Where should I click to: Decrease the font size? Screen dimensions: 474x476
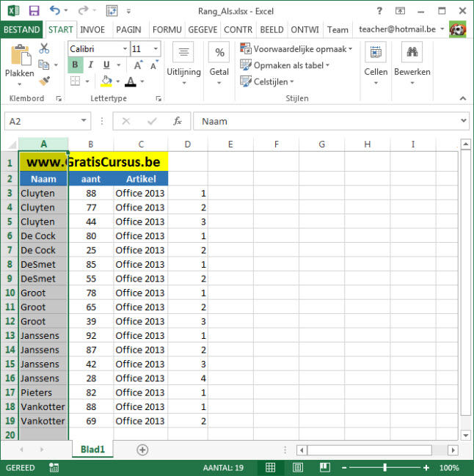click(x=154, y=65)
